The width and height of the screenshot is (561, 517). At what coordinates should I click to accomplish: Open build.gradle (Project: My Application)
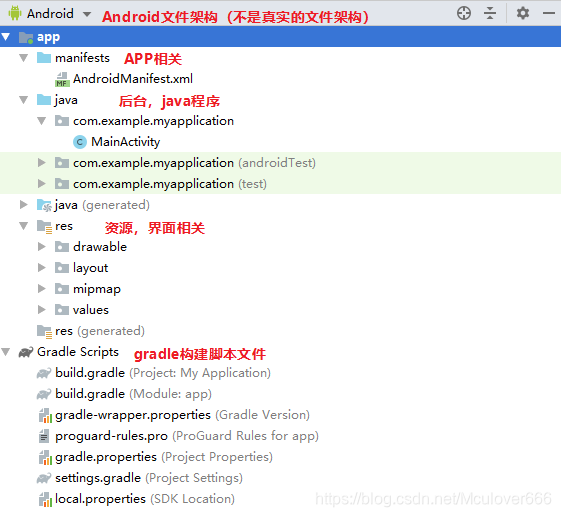coord(163,373)
